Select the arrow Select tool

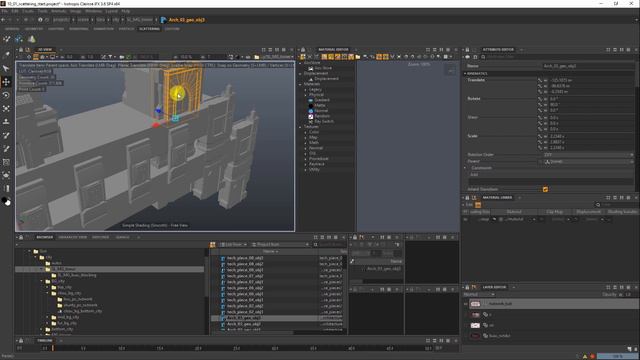tap(6, 68)
